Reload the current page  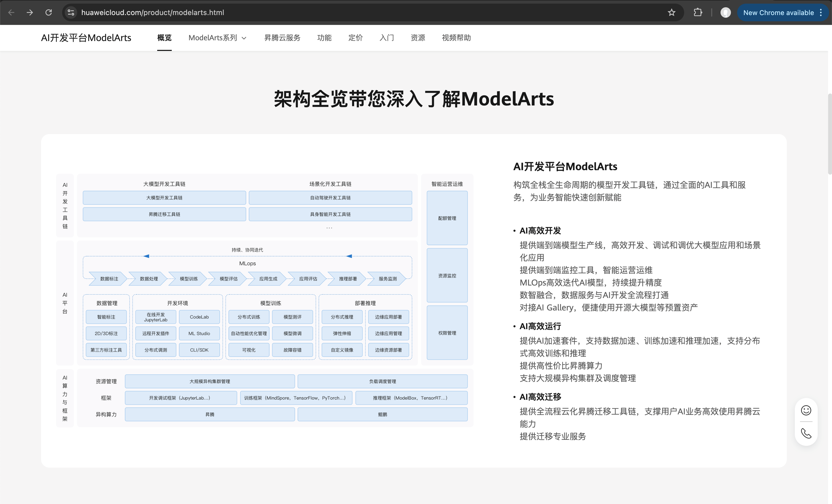point(49,12)
